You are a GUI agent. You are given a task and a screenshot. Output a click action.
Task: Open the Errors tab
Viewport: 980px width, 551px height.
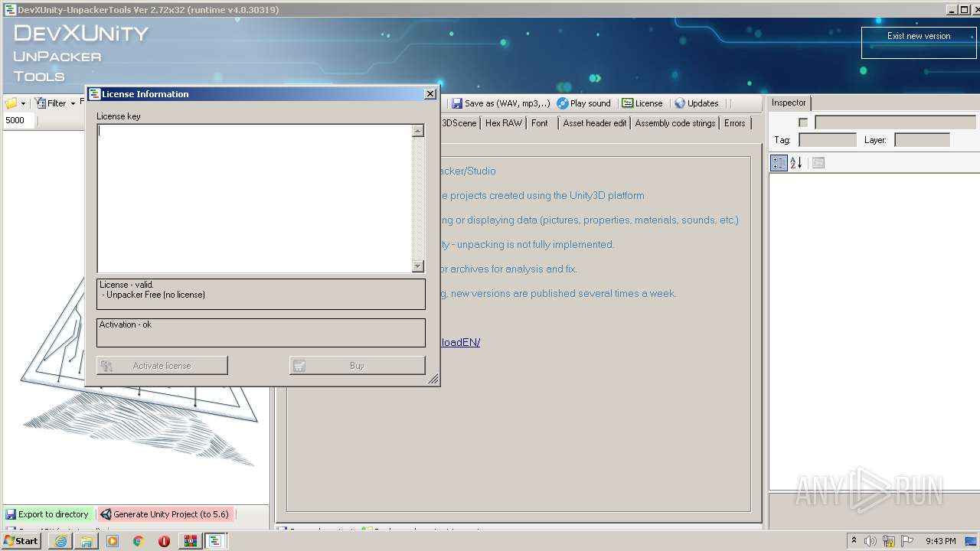pos(735,123)
